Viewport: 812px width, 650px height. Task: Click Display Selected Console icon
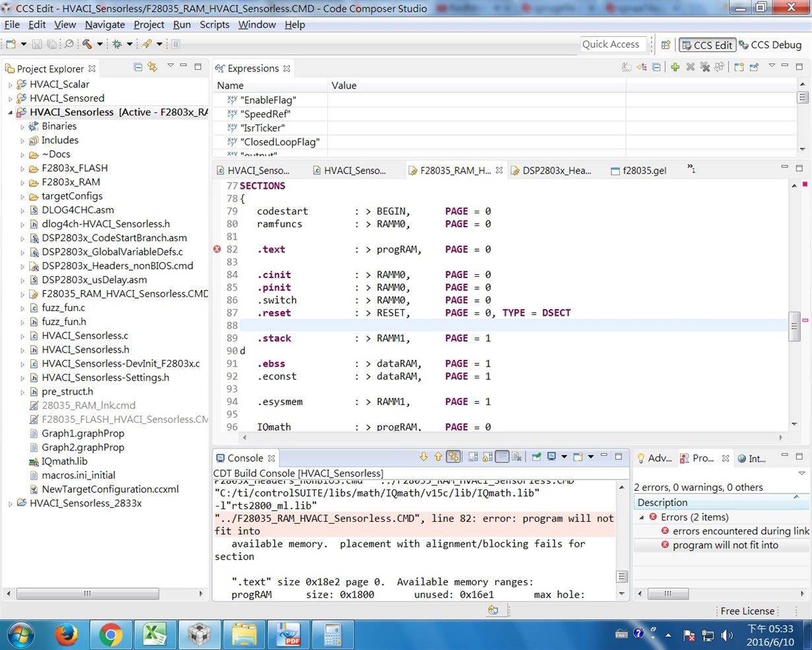[551, 456]
